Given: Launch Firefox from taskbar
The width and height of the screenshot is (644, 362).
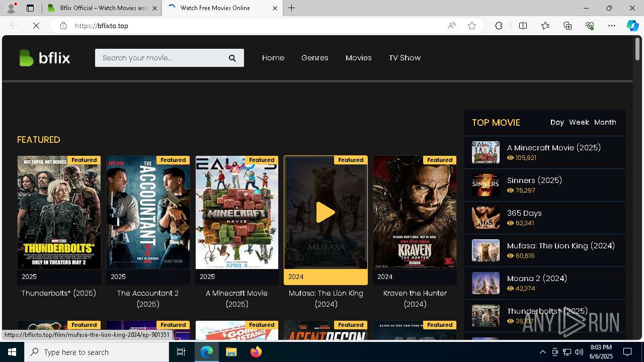Looking at the screenshot, I should point(256,352).
